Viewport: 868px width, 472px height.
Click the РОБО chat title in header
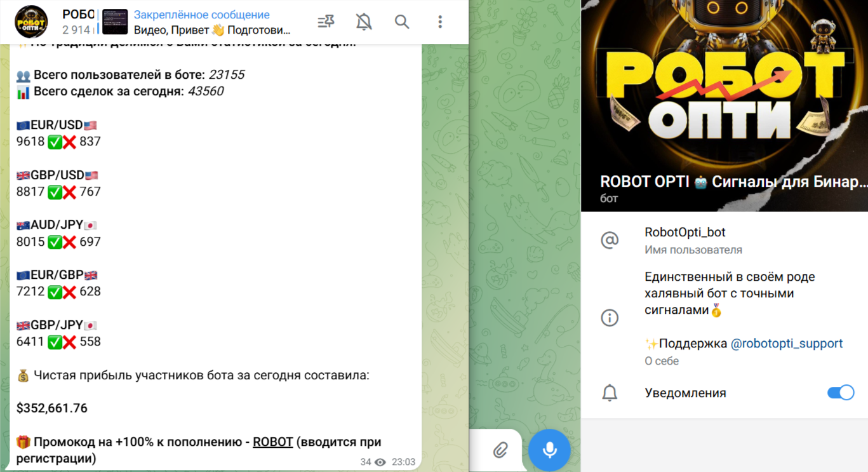pos(79,15)
